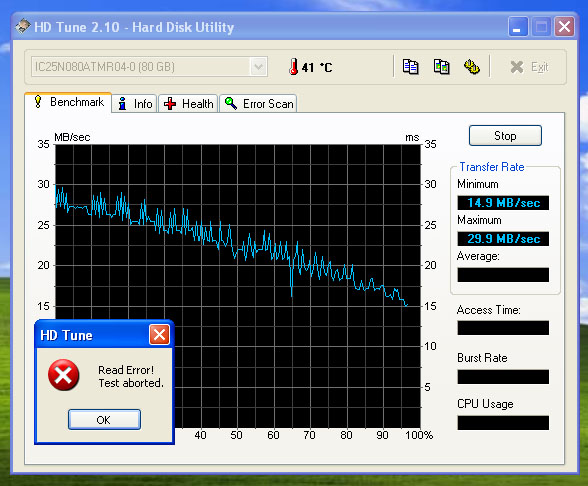The width and height of the screenshot is (588, 486).
Task: Click the empty Burst Rate value field
Action: click(503, 377)
